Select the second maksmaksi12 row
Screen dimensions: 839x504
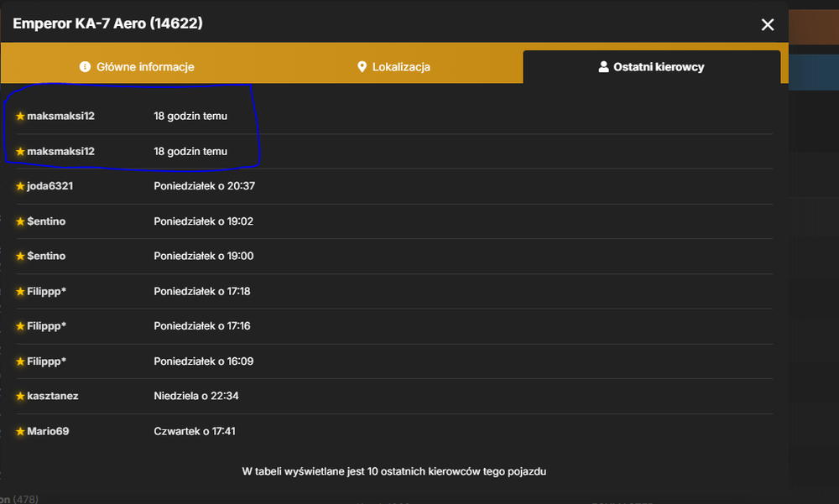pyautogui.click(x=393, y=152)
